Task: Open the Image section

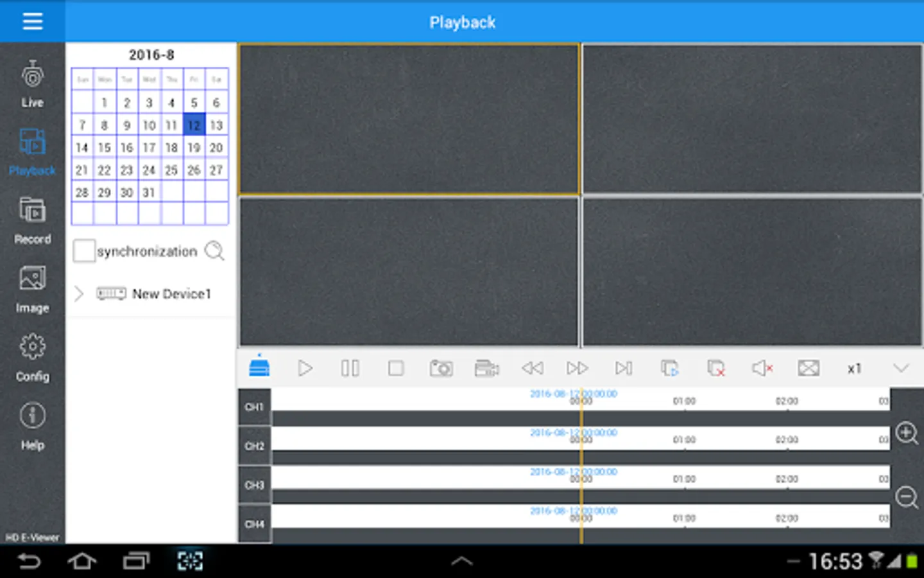Action: (32, 290)
